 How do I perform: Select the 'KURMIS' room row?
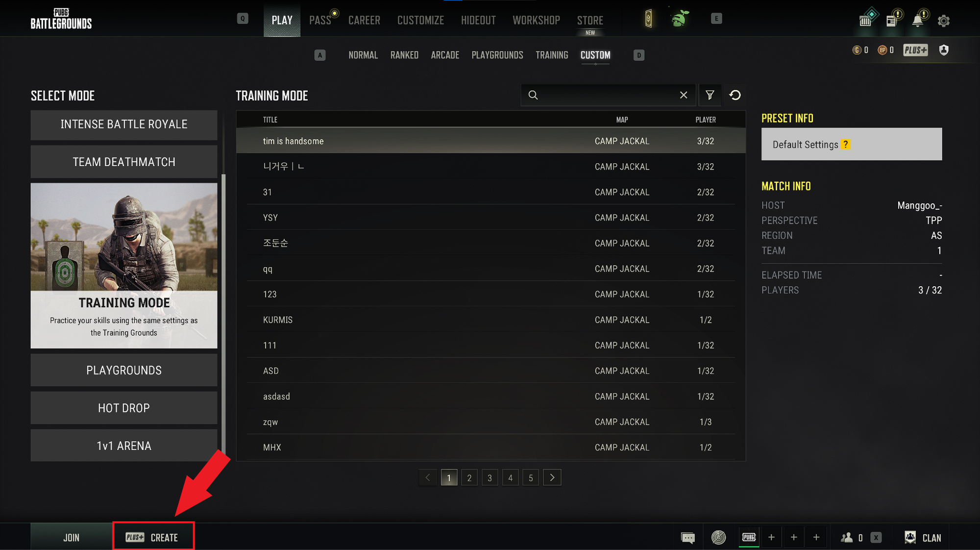pyautogui.click(x=491, y=320)
